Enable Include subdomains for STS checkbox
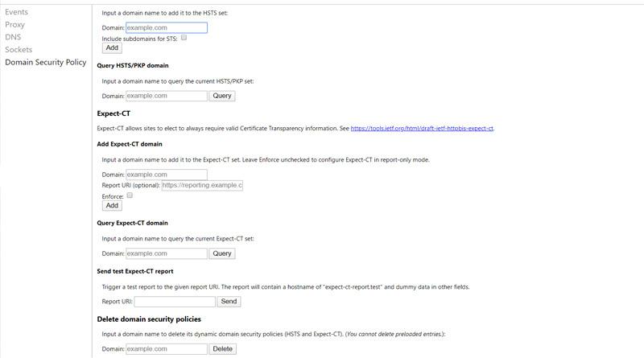 (x=184, y=38)
